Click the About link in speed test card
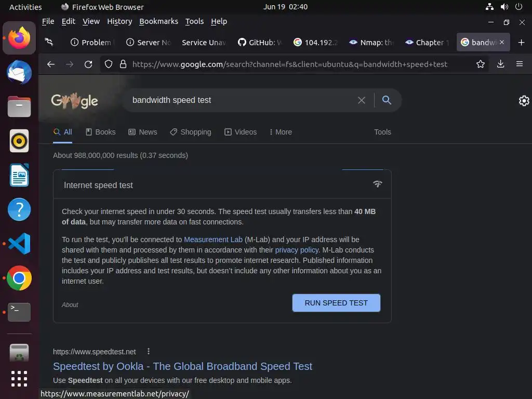Viewport: 532px width, 399px height. pos(70,304)
